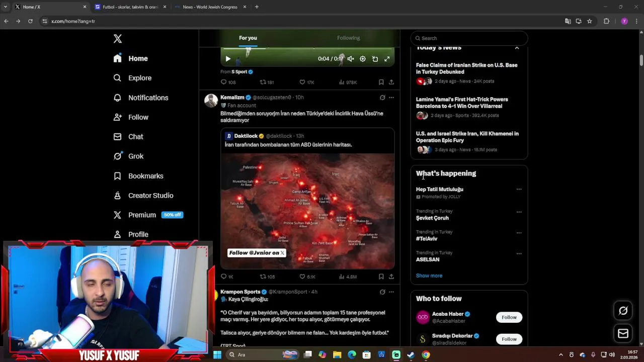Like the Kemalizm post (6.1K)
The image size is (644, 362).
click(x=307, y=277)
